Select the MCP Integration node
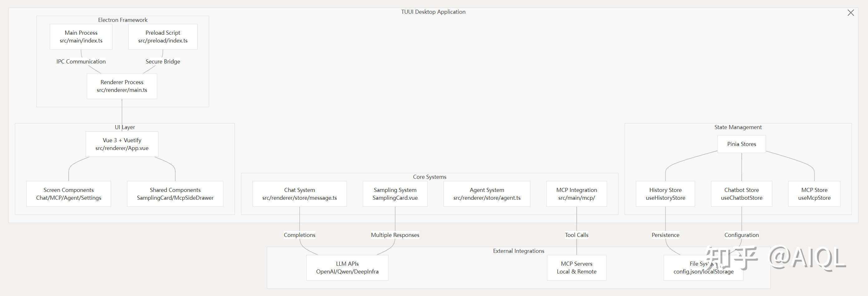Image resolution: width=868 pixels, height=296 pixels. pos(577,194)
